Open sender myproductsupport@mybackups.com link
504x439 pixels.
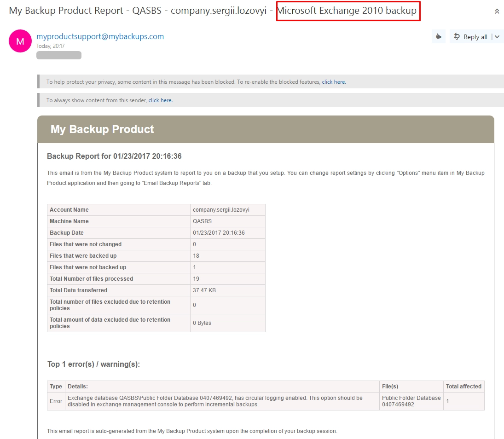[x=100, y=36]
